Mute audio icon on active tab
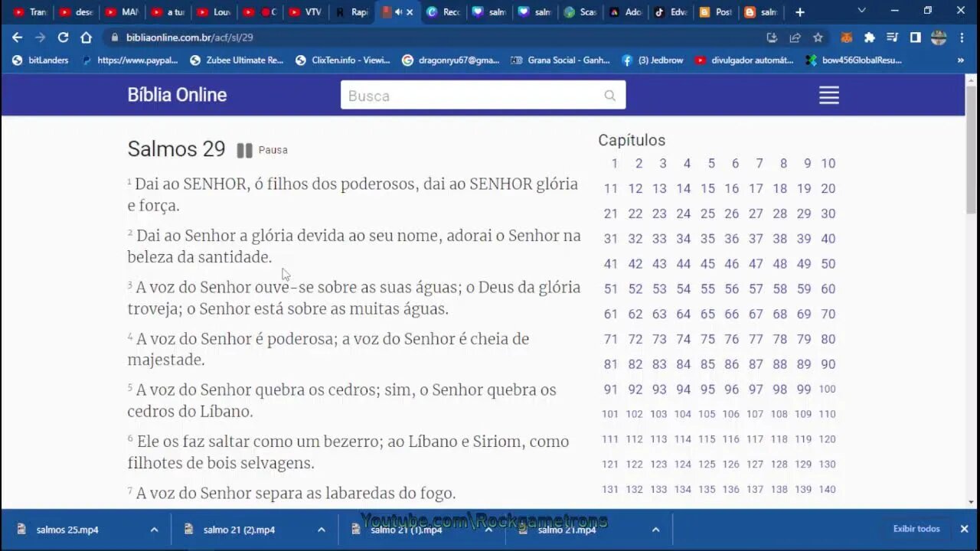The width and height of the screenshot is (980, 551). click(x=398, y=12)
